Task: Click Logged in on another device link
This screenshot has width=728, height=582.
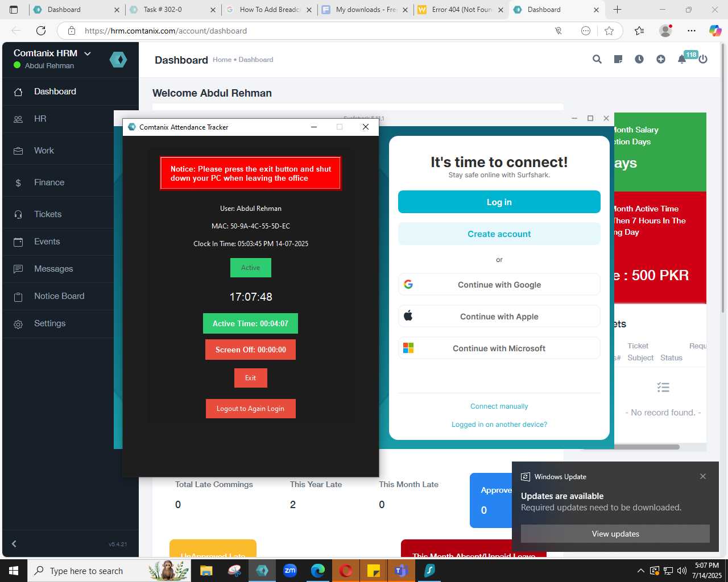Action: pyautogui.click(x=499, y=425)
